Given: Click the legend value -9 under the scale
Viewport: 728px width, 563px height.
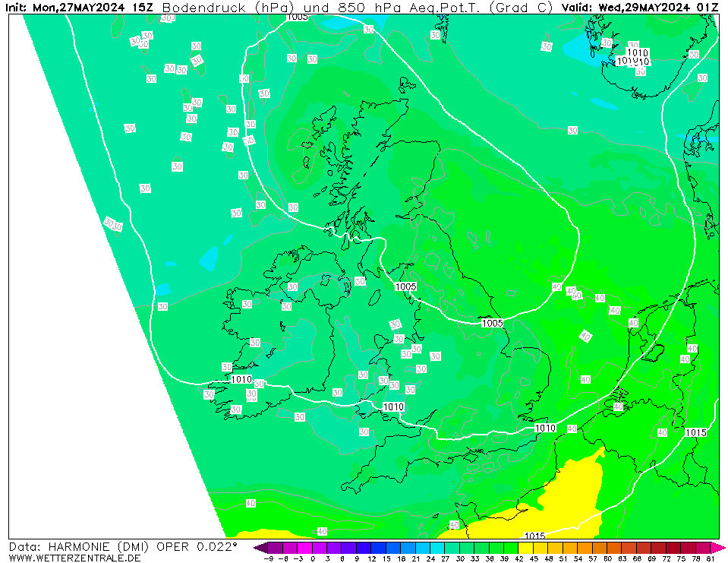Looking at the screenshot, I should tap(269, 558).
